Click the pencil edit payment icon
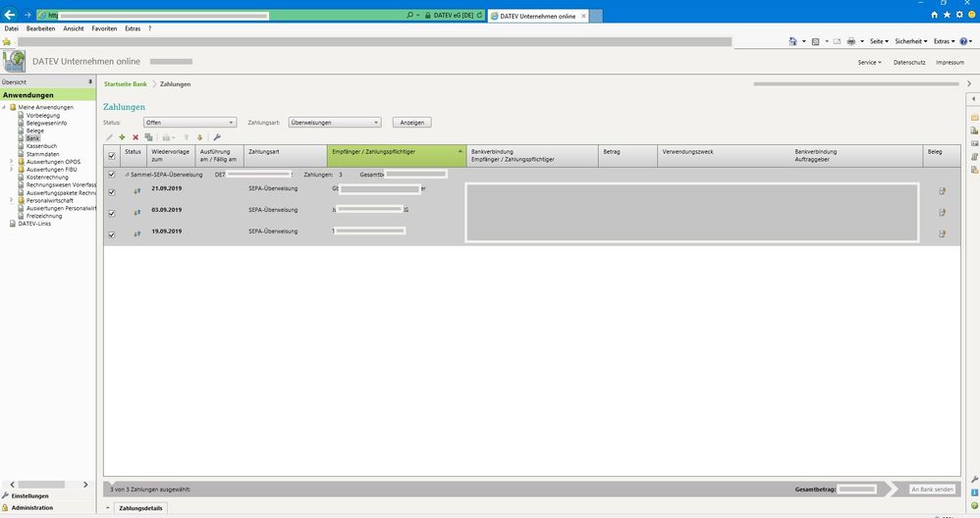Screen dimensions: 980x518 pos(109,137)
